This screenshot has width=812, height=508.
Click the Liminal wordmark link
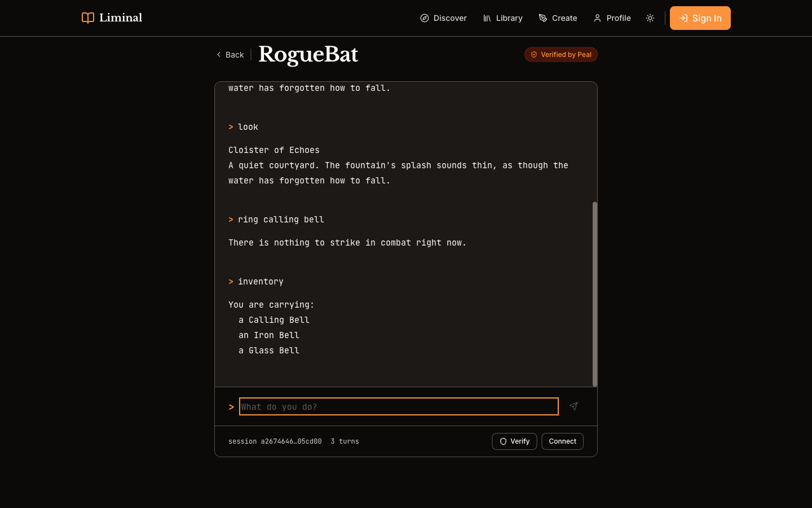coord(121,18)
